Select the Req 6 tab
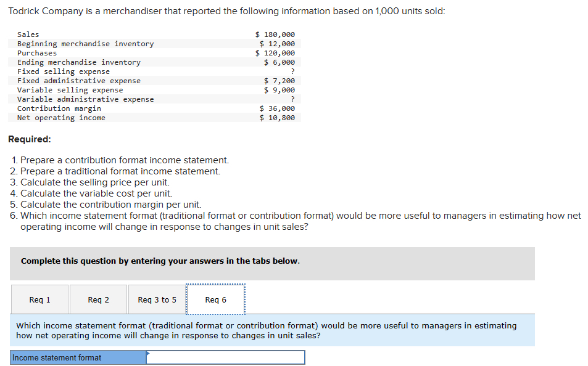The image size is (588, 366). (215, 299)
